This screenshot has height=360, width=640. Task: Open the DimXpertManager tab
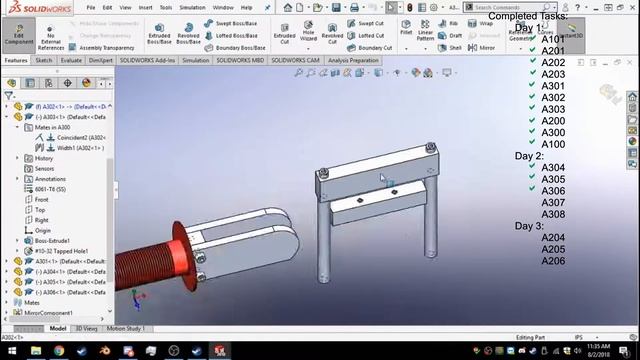[x=67, y=83]
